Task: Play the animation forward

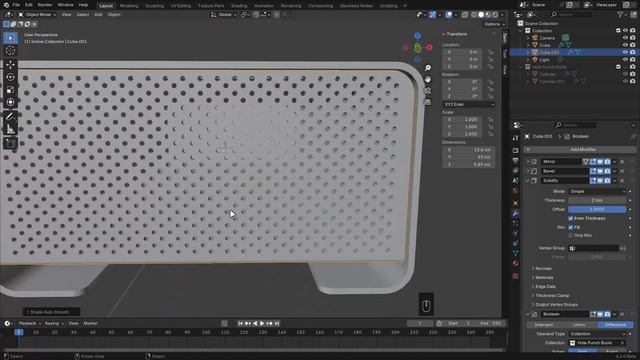Action: point(262,323)
